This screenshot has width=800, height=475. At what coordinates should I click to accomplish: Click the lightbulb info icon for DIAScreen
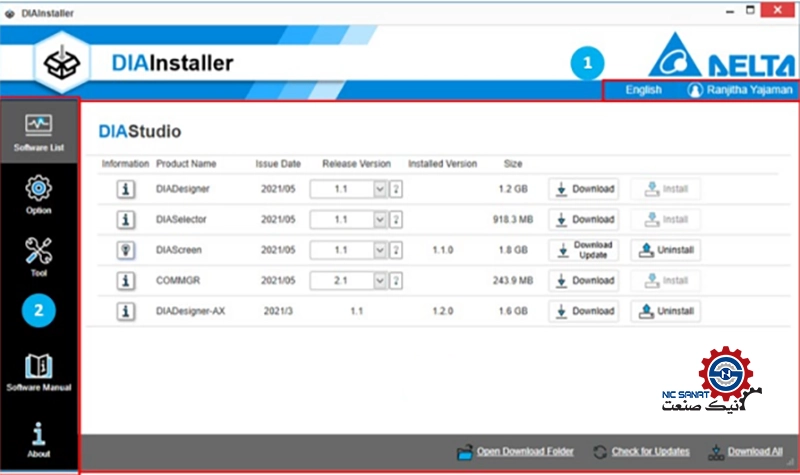(x=126, y=250)
